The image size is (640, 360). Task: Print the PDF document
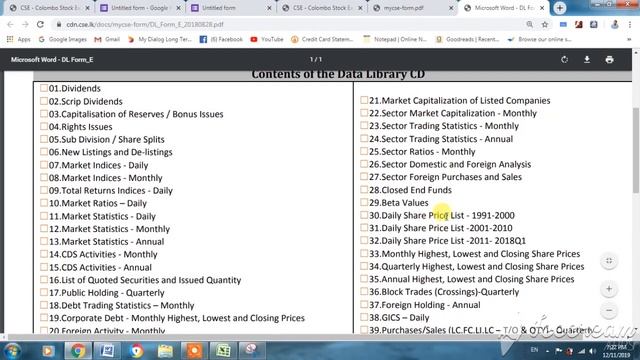click(609, 60)
